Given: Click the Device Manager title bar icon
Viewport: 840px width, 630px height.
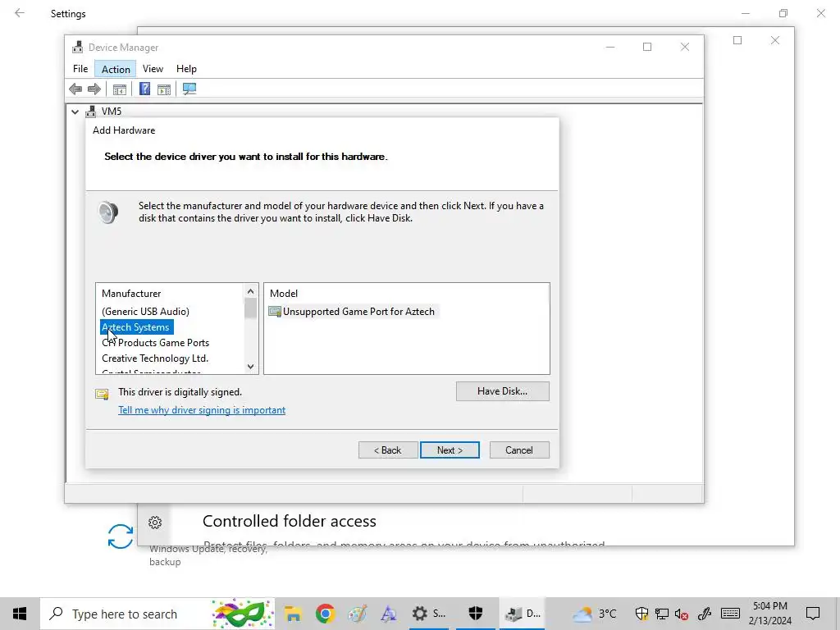Looking at the screenshot, I should click(x=78, y=47).
